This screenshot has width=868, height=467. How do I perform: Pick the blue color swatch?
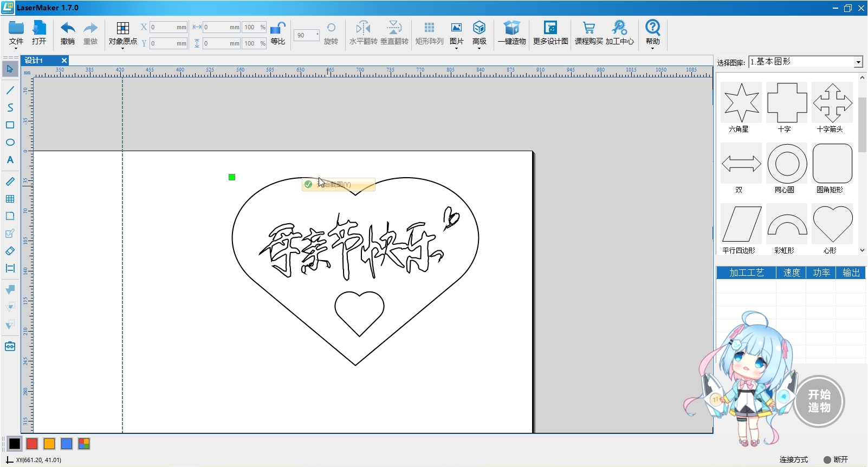point(67,444)
